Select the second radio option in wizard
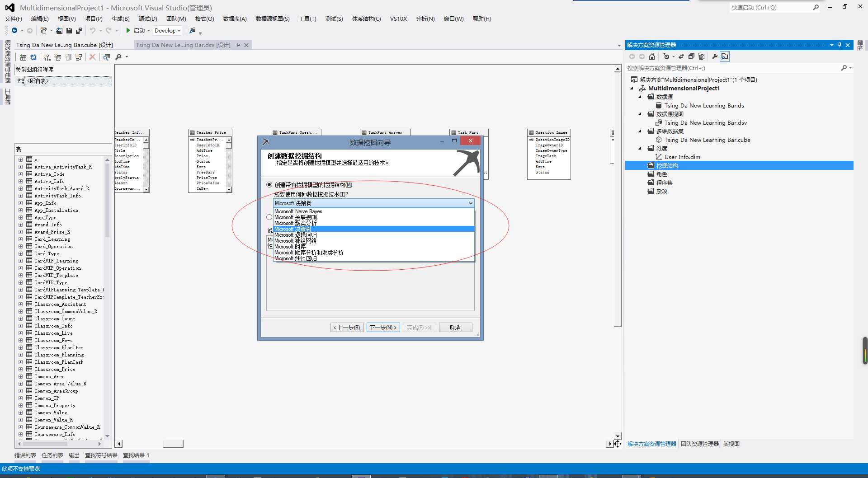 [269, 217]
